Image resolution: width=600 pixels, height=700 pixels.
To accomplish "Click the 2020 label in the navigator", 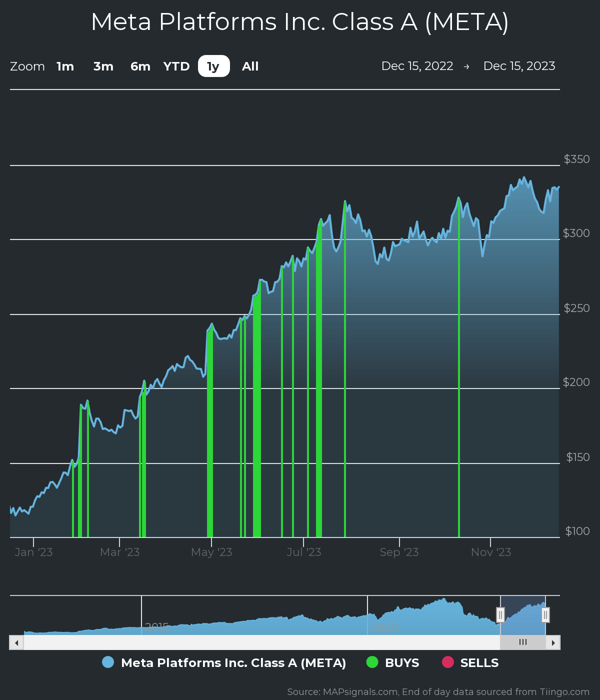I will pos(383,626).
